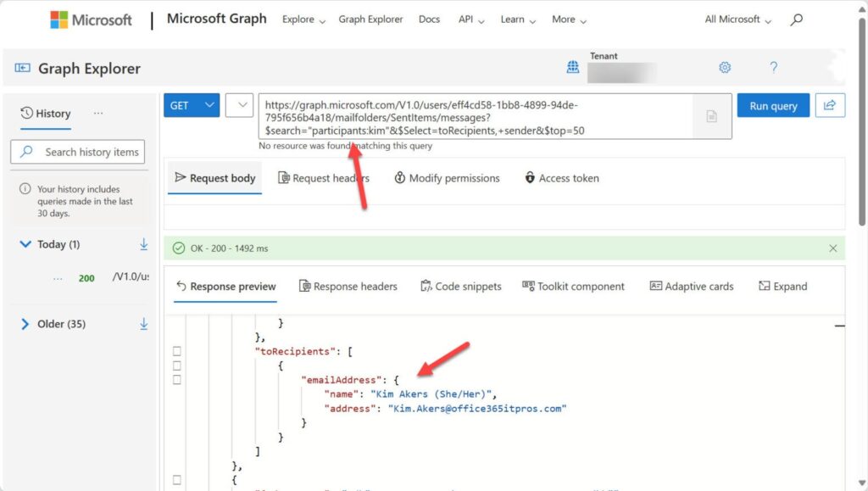
Task: Open the Adaptive cards tab
Action: (692, 287)
